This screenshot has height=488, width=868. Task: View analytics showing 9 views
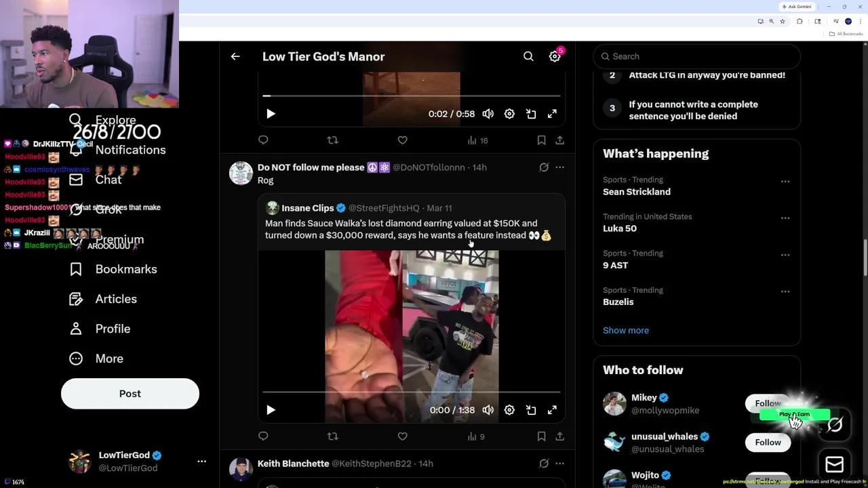point(476,436)
